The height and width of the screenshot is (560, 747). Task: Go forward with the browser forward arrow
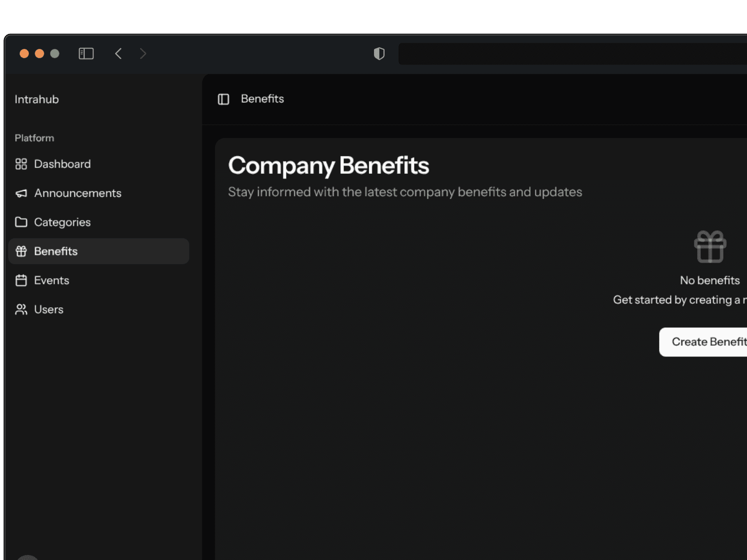(x=143, y=54)
